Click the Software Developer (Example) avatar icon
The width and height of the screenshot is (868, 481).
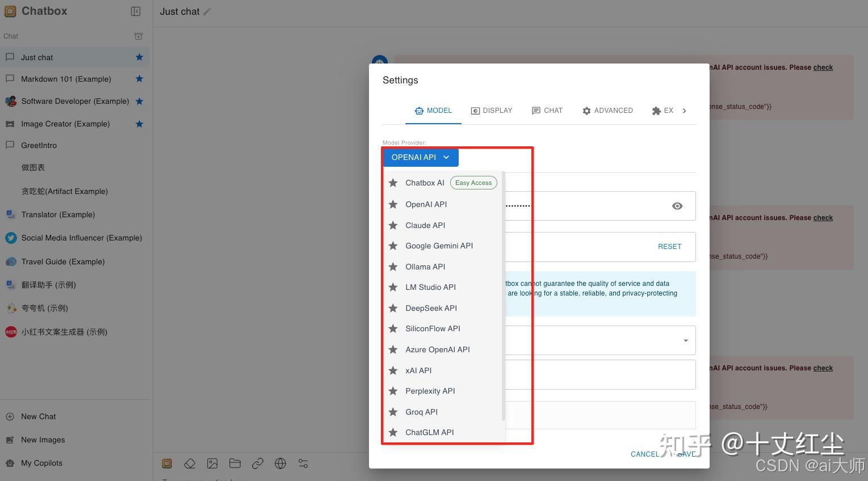click(11, 102)
